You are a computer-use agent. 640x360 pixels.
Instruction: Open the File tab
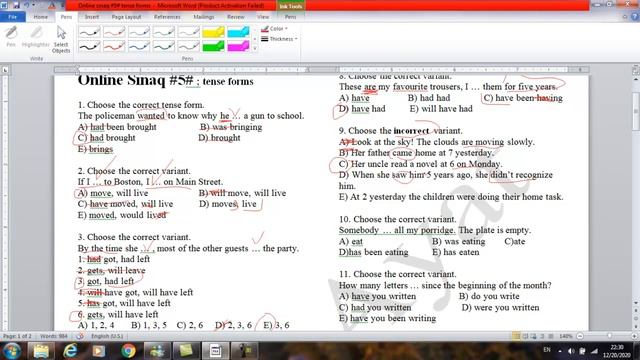[13, 17]
